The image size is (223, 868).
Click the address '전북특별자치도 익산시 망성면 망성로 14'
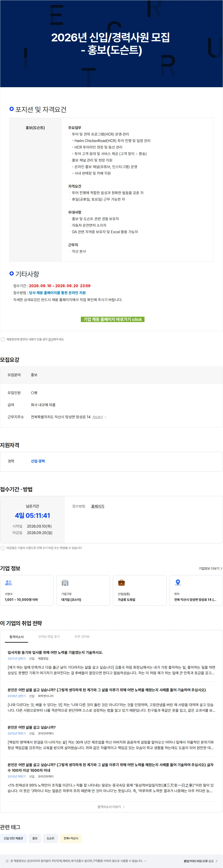coord(61,417)
